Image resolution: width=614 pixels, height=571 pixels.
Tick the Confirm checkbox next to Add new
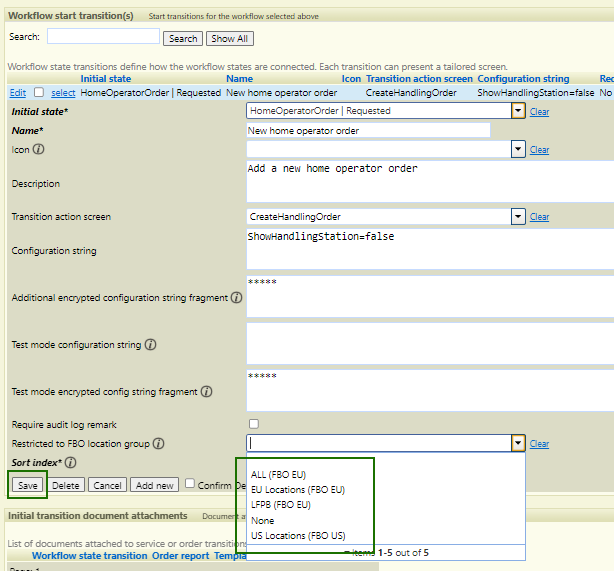190,484
